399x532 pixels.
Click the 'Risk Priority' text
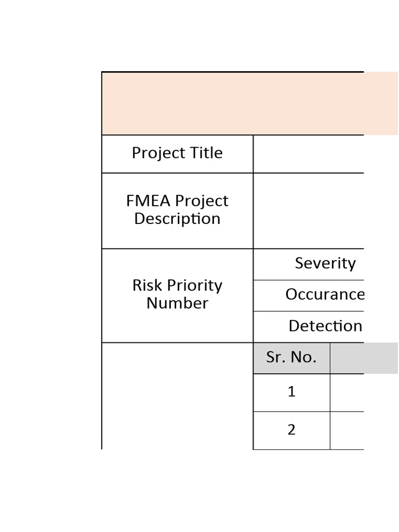point(177,285)
